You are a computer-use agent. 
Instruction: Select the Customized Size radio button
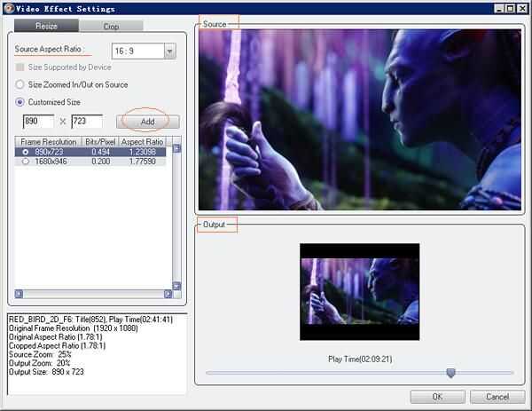(20, 102)
